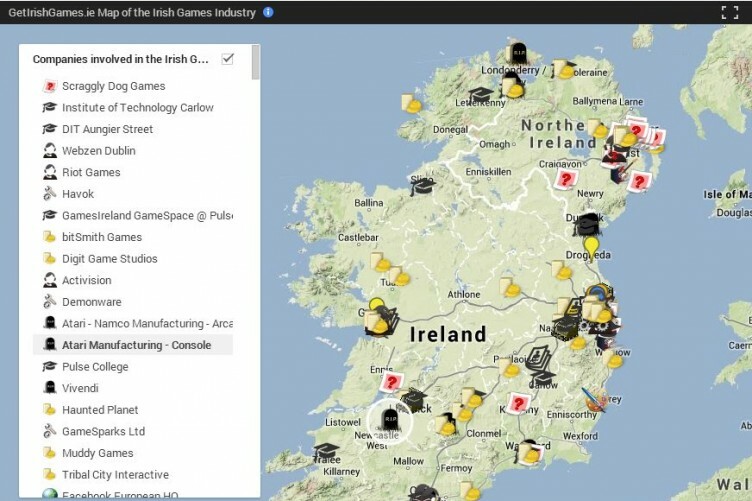Click the red question mark marker near Newry

click(x=568, y=179)
